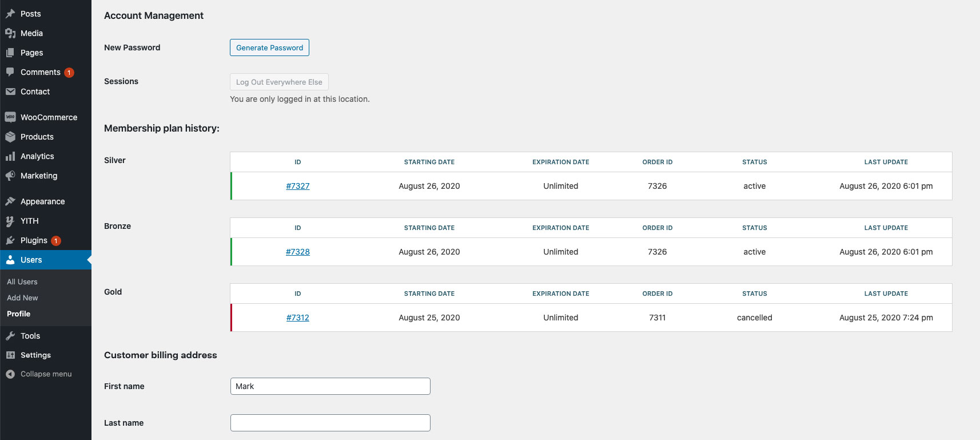Click Silver starting date August 26, 2020
This screenshot has width=980, height=440.
(x=429, y=186)
